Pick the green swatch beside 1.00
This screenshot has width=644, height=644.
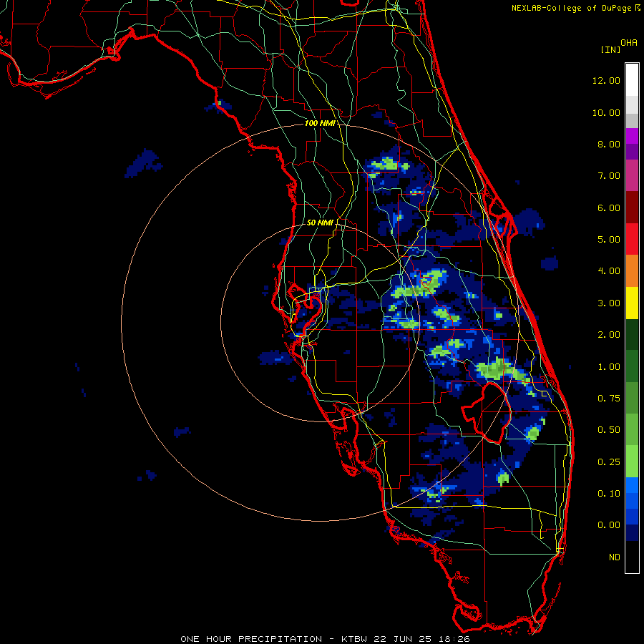point(632,366)
